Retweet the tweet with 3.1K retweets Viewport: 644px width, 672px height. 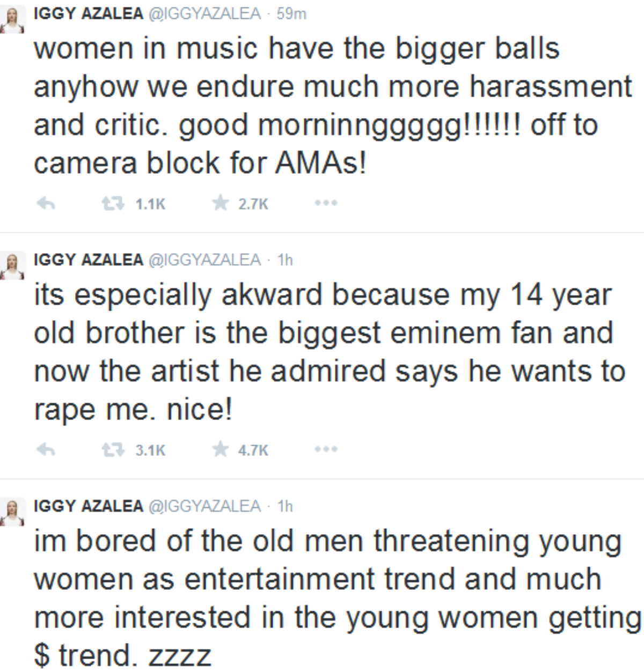coord(113,450)
